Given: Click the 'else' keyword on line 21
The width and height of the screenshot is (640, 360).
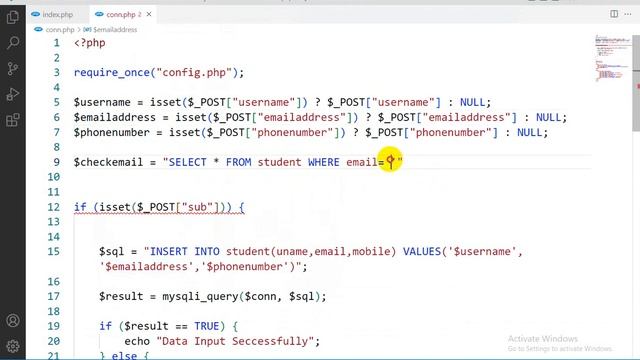Looking at the screenshot, I should (x=124, y=356).
